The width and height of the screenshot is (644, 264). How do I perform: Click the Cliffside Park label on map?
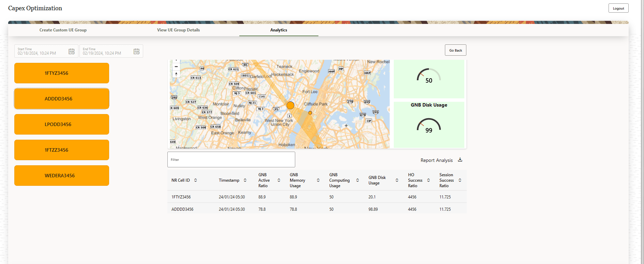coord(316,104)
